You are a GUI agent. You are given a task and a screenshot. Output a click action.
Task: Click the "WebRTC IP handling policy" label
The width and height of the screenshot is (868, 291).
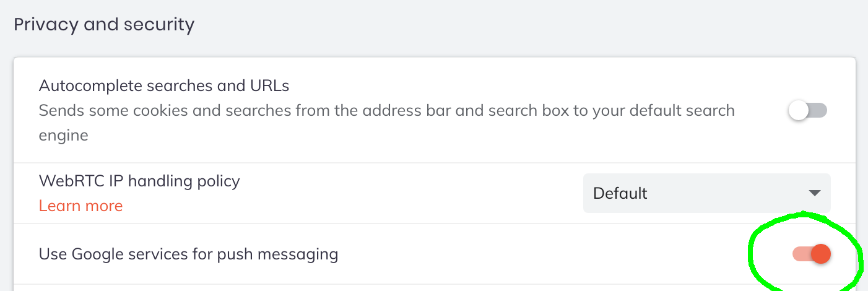coord(139,181)
